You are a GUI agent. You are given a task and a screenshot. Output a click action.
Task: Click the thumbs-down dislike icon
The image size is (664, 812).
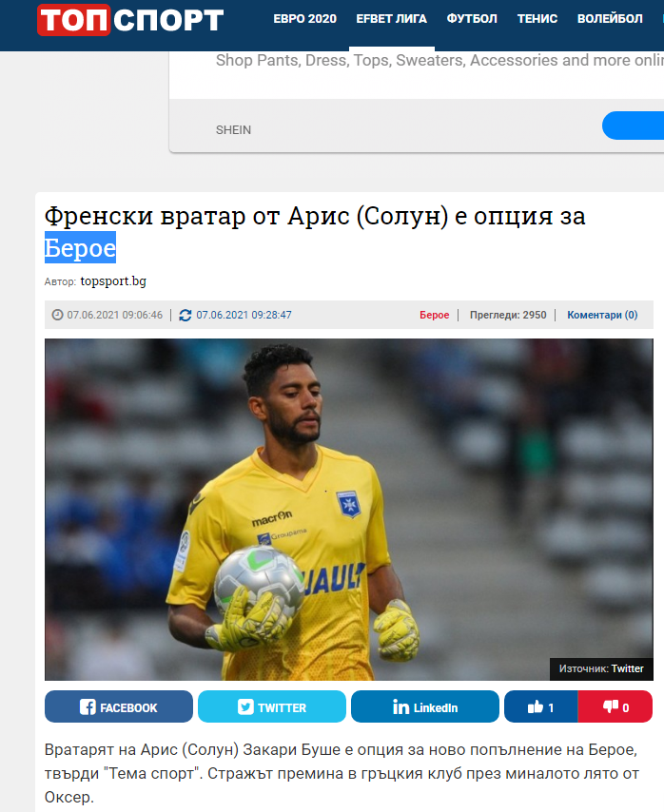(611, 706)
